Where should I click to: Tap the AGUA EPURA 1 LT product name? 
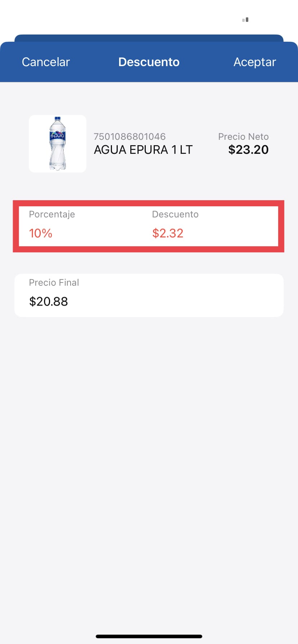pyautogui.click(x=143, y=150)
